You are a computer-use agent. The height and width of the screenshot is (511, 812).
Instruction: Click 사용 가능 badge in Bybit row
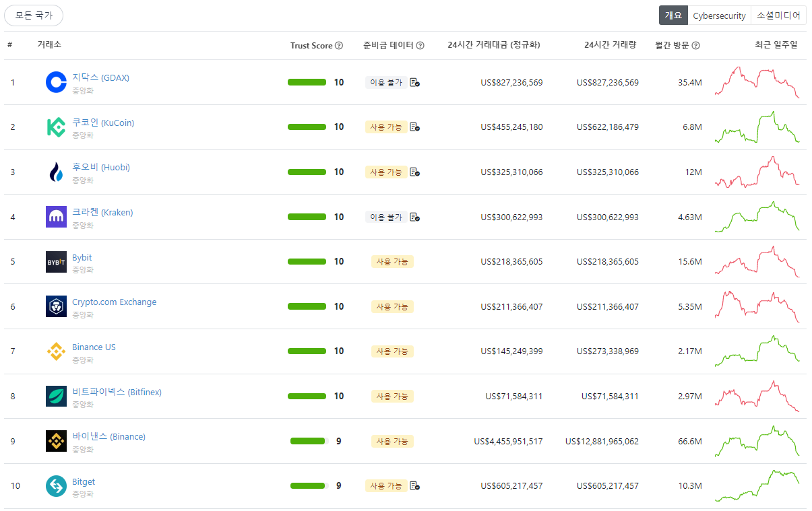coord(392,261)
